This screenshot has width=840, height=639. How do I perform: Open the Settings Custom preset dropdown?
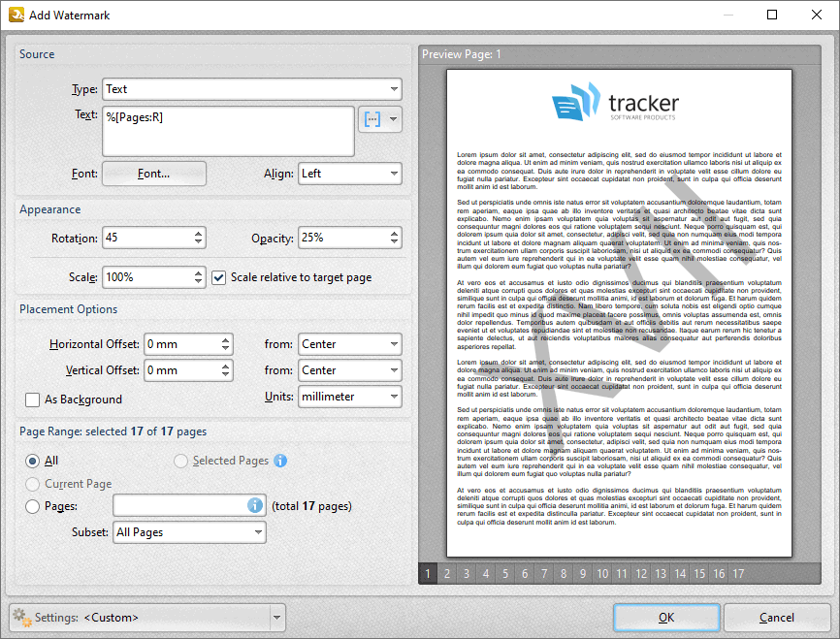point(276,618)
